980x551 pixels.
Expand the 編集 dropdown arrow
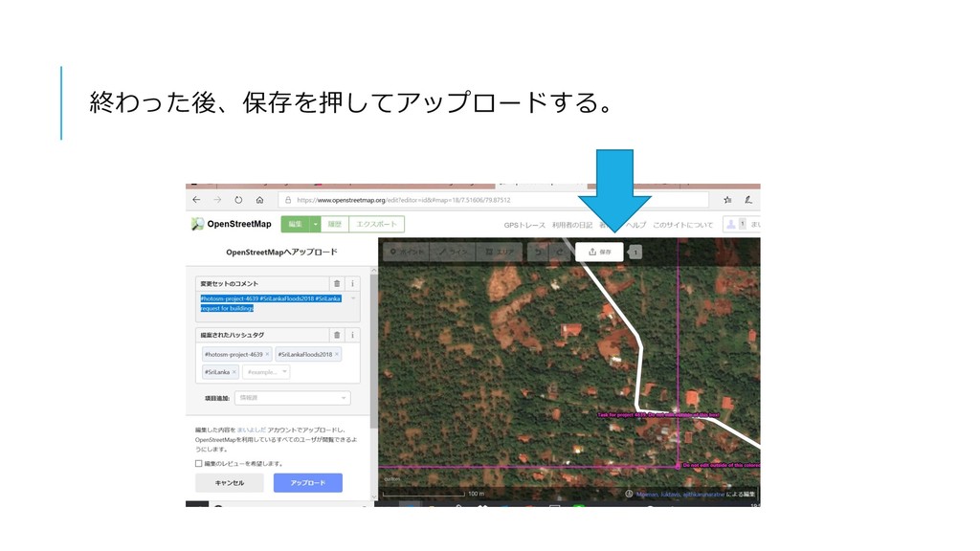(x=316, y=224)
